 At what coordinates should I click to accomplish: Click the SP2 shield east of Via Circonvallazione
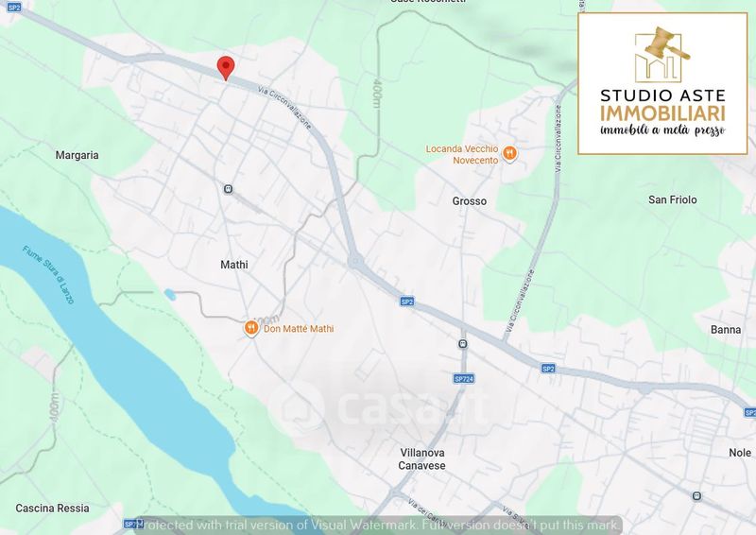coord(548,369)
